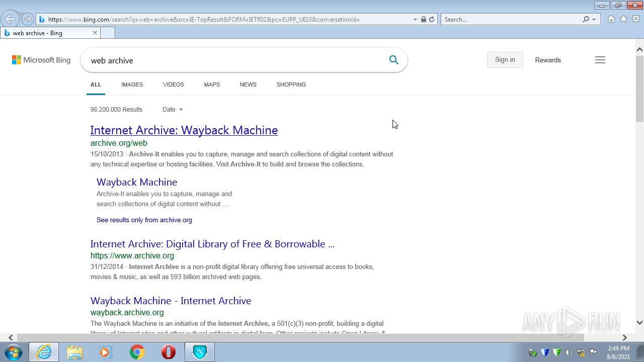Open the Rewards link
This screenshot has width=644, height=362.
pos(548,60)
